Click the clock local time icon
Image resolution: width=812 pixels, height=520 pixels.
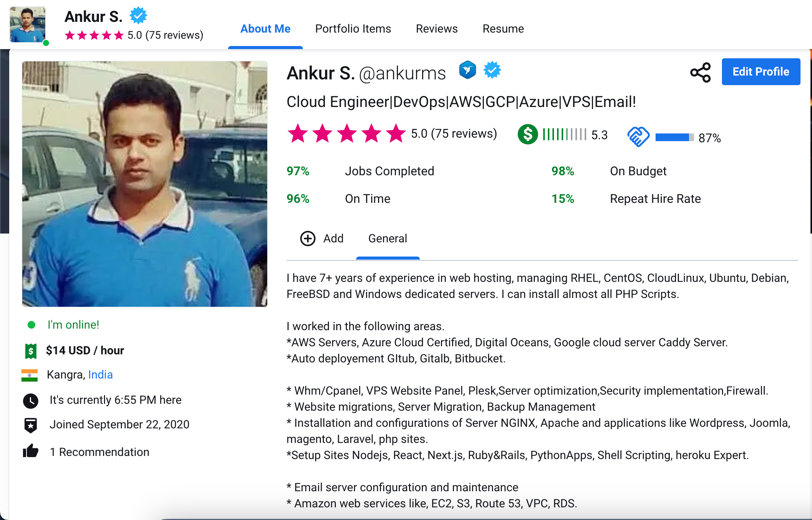pyautogui.click(x=31, y=401)
